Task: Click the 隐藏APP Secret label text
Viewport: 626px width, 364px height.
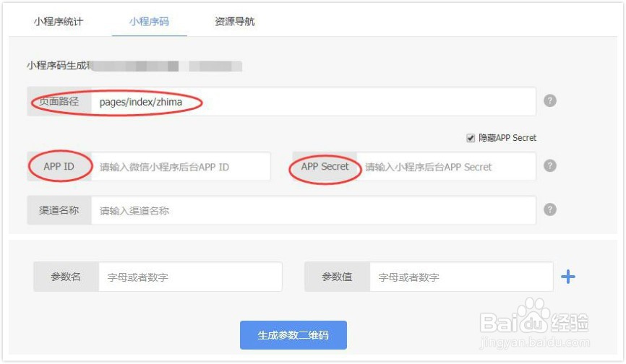Action: point(507,138)
